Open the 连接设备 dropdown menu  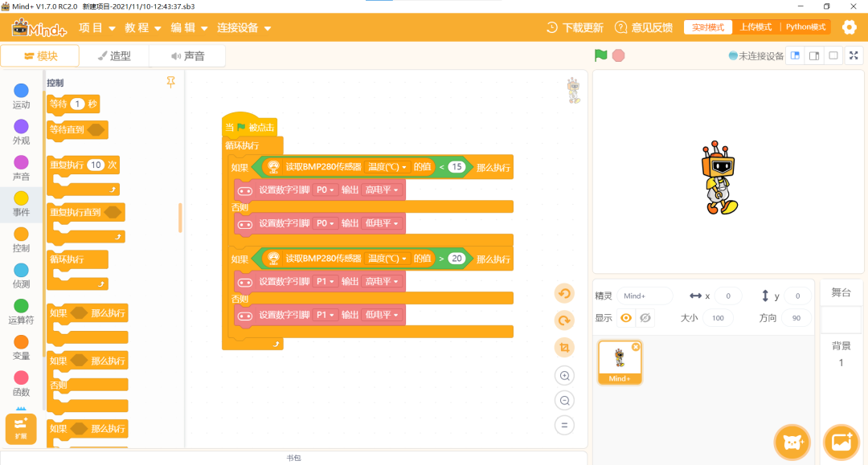click(244, 27)
